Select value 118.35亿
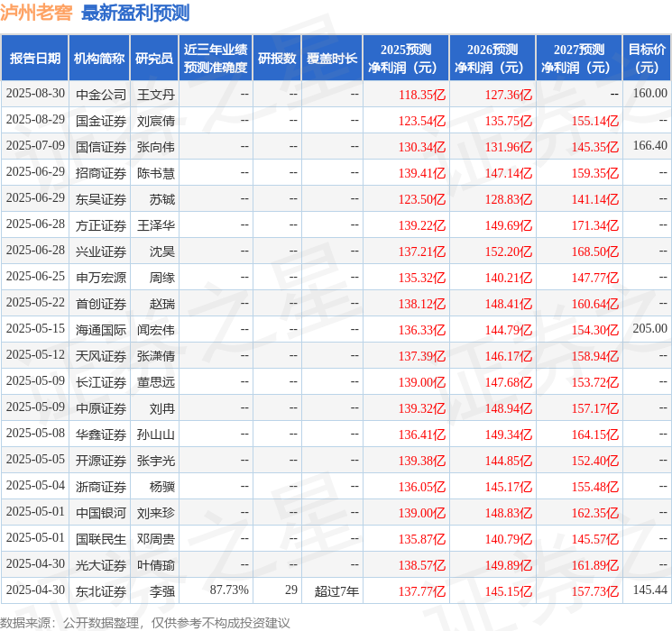Image resolution: width=672 pixels, height=631 pixels. 422,95
